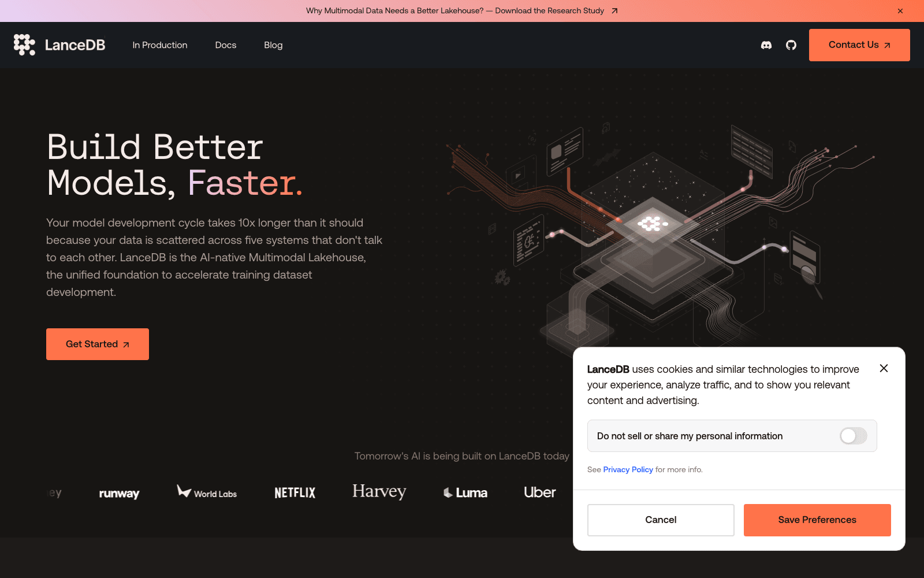Click the Harvey logo
The height and width of the screenshot is (578, 924).
(x=379, y=492)
